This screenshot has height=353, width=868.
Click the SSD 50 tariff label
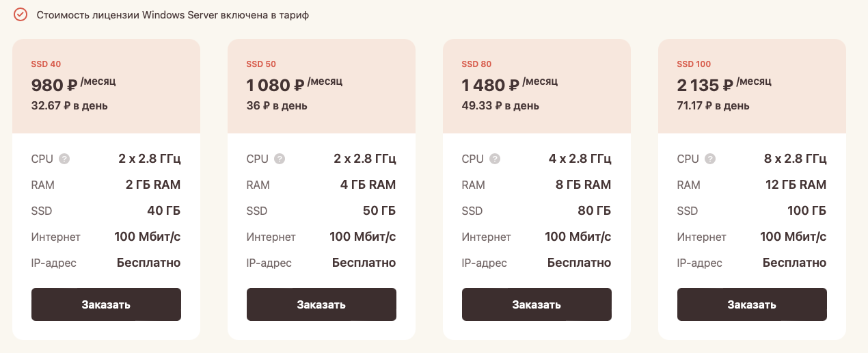click(x=261, y=64)
